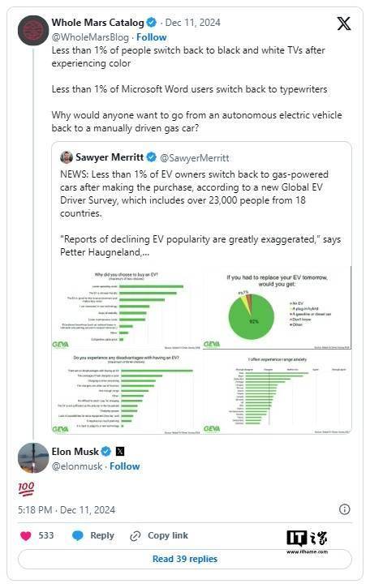This screenshot has width=370, height=588.
Task: Like the tweet with heart icon
Action: click(25, 536)
